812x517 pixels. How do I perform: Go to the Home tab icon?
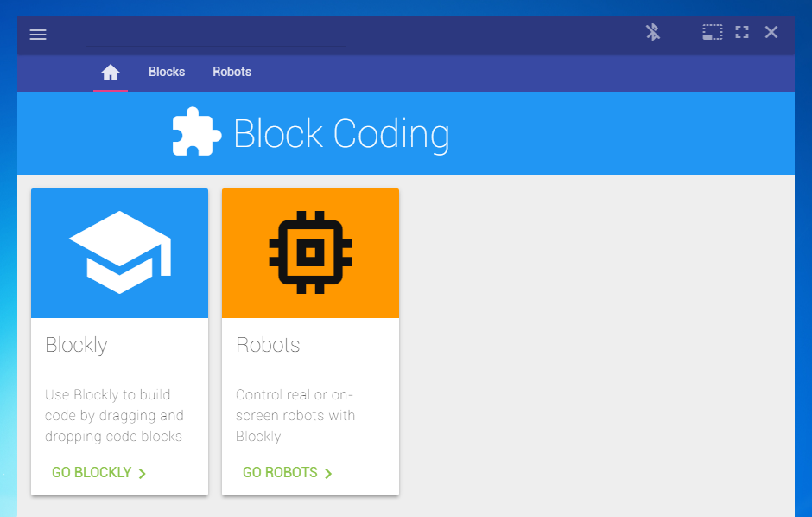111,72
